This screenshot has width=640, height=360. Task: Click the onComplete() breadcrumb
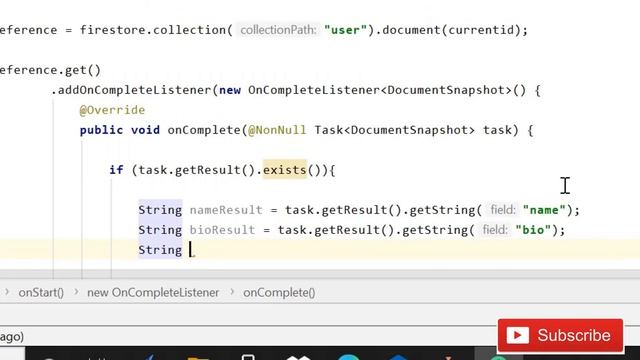click(x=279, y=292)
